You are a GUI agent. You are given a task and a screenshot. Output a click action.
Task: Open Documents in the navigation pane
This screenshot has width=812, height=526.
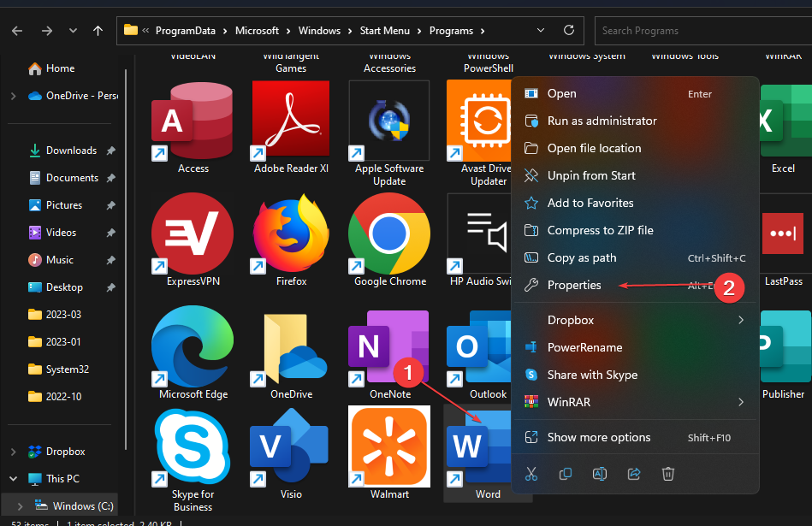coord(62,178)
